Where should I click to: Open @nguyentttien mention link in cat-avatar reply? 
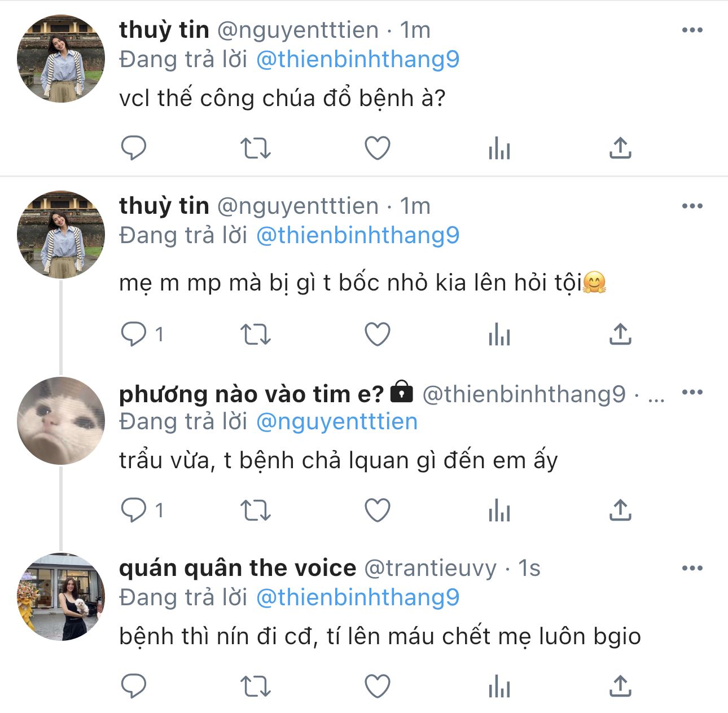coord(337,422)
